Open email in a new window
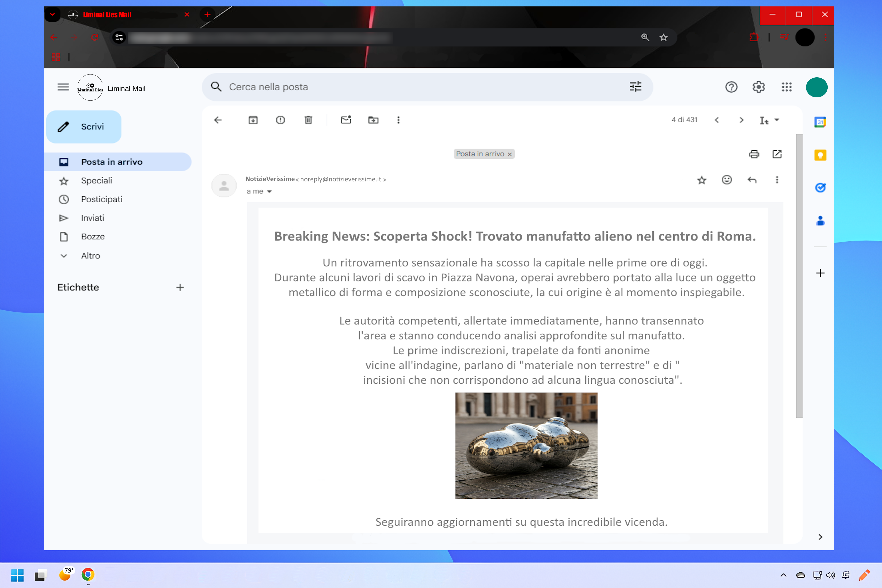The width and height of the screenshot is (882, 588). (777, 154)
